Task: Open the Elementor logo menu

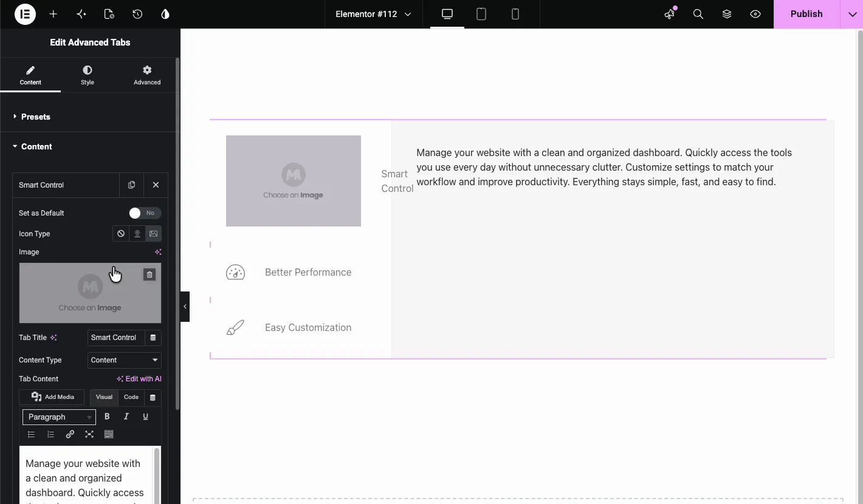Action: pyautogui.click(x=25, y=14)
